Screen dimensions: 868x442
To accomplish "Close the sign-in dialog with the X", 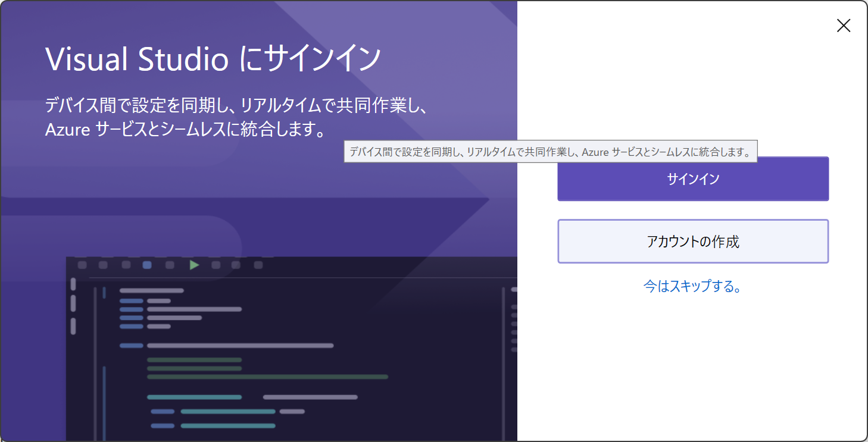I will coord(844,25).
